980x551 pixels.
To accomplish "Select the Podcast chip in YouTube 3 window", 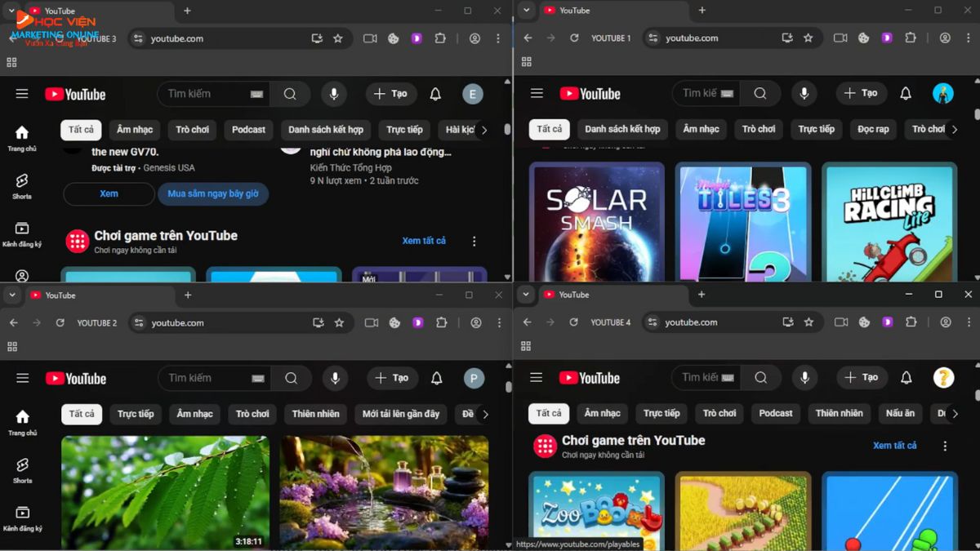I will pos(248,130).
